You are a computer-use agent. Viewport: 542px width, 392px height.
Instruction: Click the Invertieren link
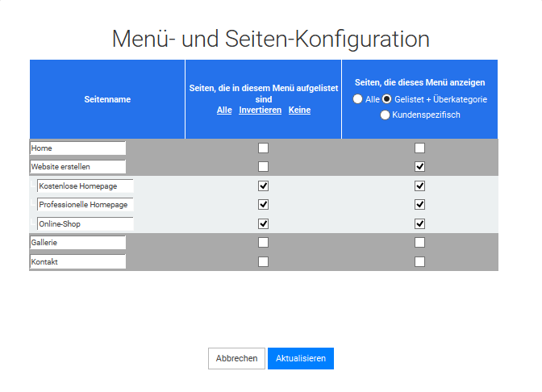(260, 110)
